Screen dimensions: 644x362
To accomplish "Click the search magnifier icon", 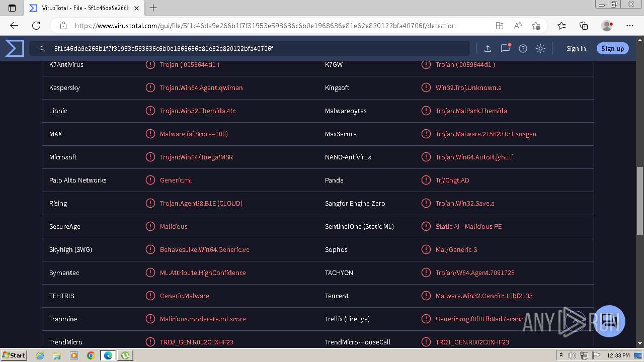I will (x=42, y=49).
